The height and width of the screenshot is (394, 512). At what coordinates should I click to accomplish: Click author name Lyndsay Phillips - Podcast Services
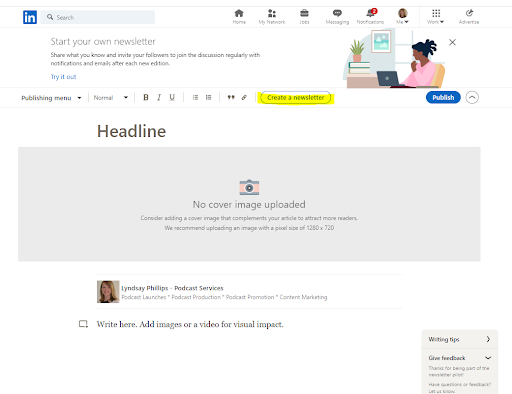(172, 288)
